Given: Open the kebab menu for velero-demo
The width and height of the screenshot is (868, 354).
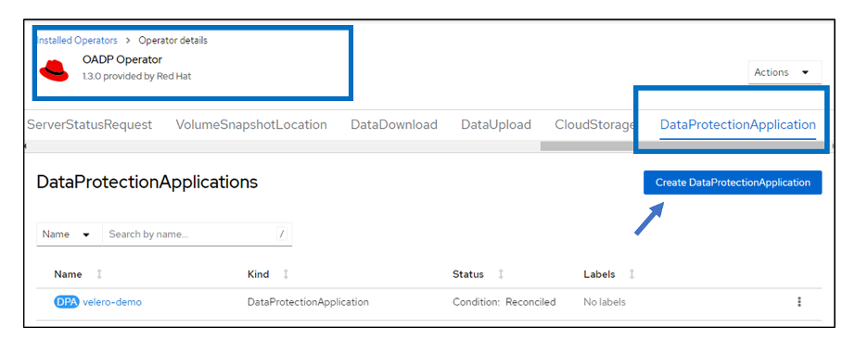Looking at the screenshot, I should 798,302.
